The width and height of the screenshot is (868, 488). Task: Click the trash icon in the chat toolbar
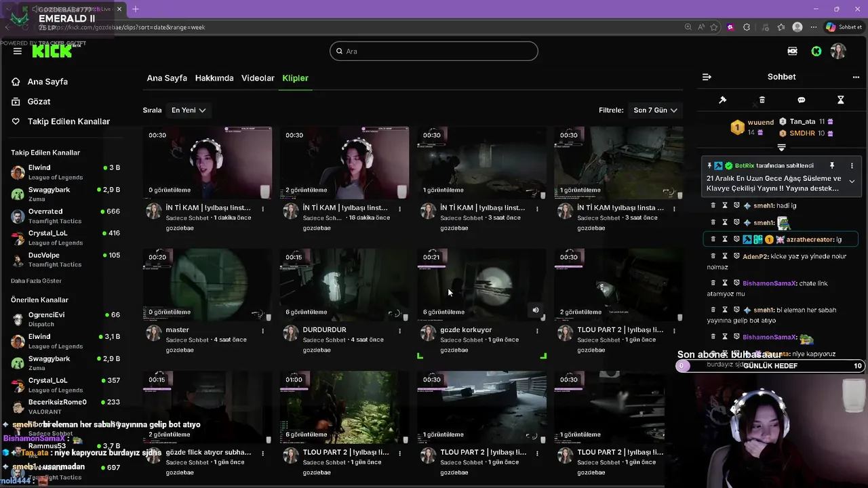(x=762, y=100)
